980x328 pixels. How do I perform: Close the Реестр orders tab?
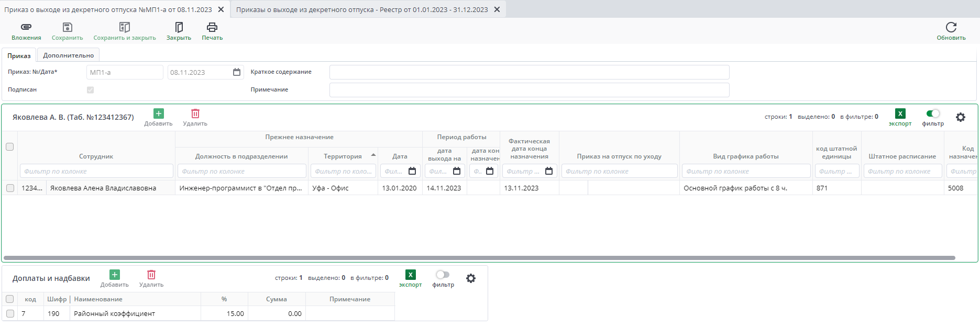497,9
